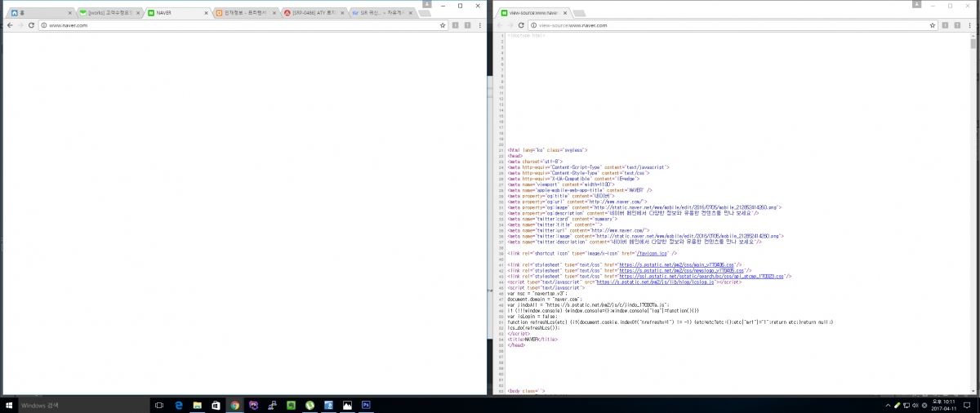The width and height of the screenshot is (980, 413).
Task: Select the view-source:www.naver tab
Action: 534,13
